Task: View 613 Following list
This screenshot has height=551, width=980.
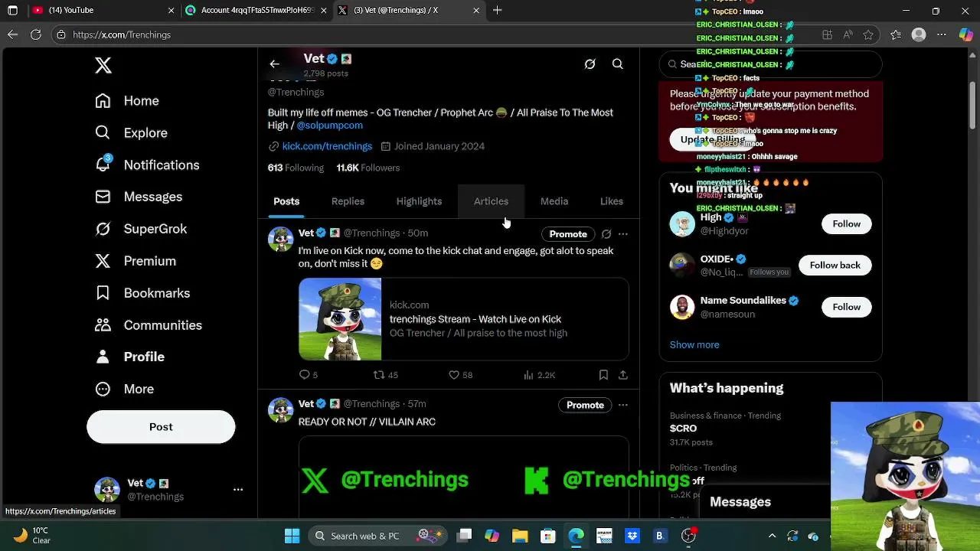Action: (296, 168)
